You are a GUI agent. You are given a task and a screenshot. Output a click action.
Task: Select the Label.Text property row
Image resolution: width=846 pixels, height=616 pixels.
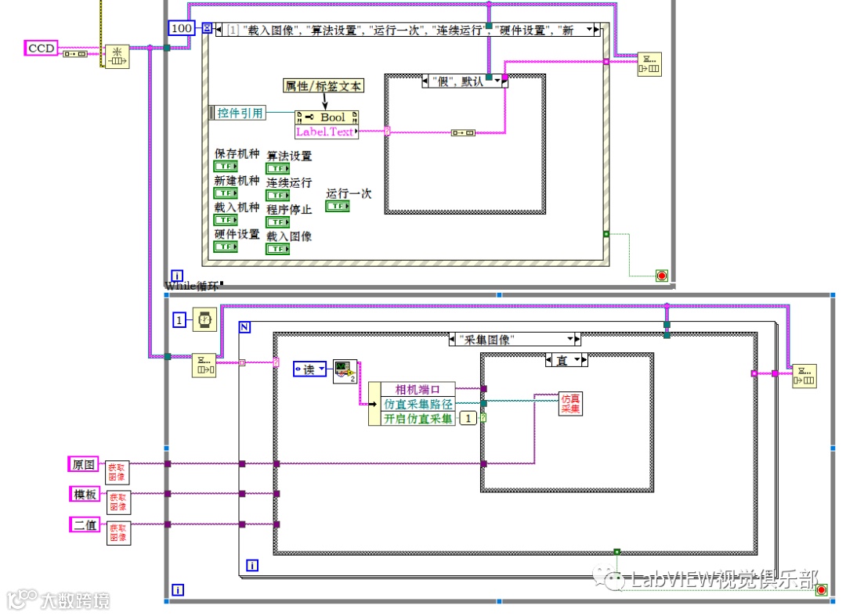[327, 131]
